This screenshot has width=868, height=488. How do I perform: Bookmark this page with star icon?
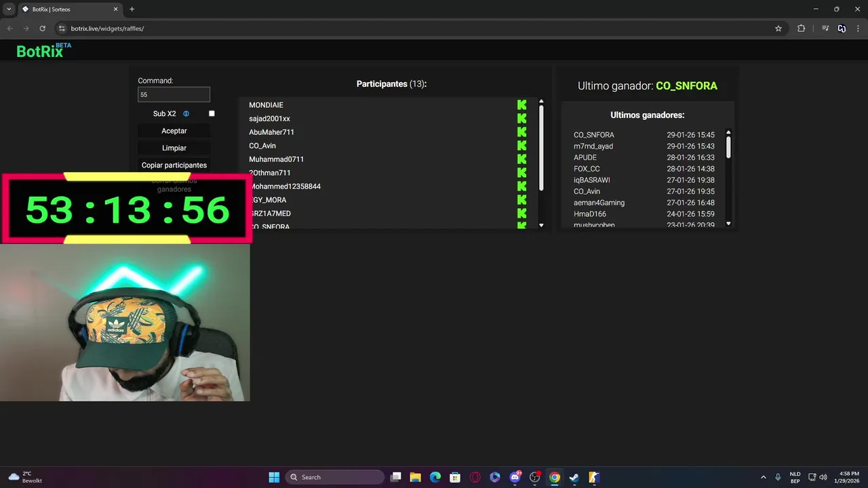point(778,28)
